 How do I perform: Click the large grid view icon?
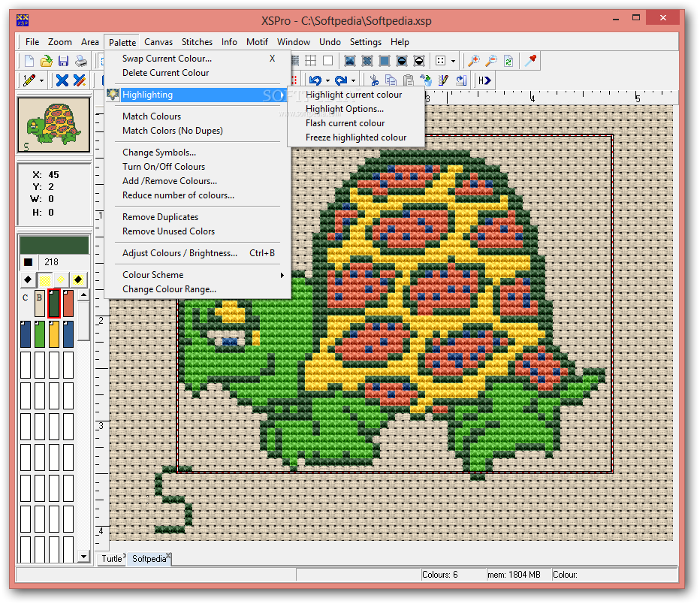[311, 61]
